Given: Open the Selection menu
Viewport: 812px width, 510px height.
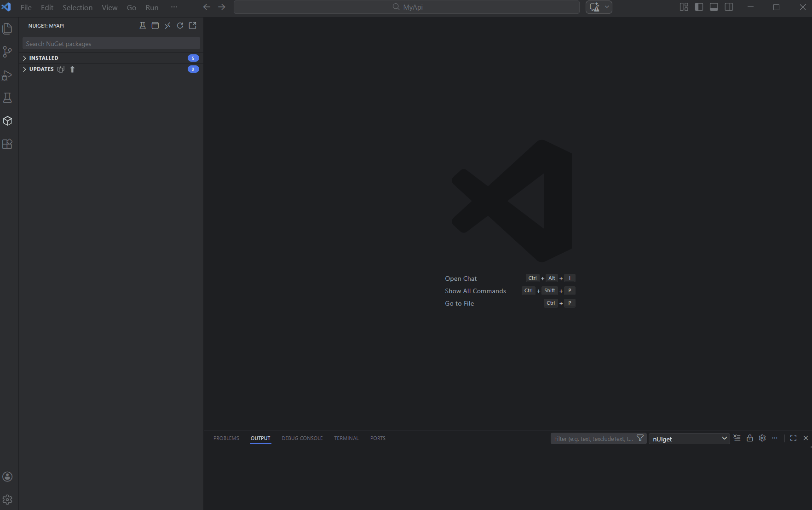Looking at the screenshot, I should (77, 7).
